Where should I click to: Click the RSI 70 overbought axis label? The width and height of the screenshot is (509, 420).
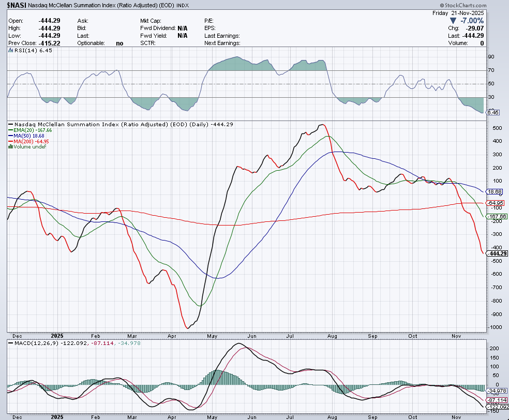[x=491, y=70]
